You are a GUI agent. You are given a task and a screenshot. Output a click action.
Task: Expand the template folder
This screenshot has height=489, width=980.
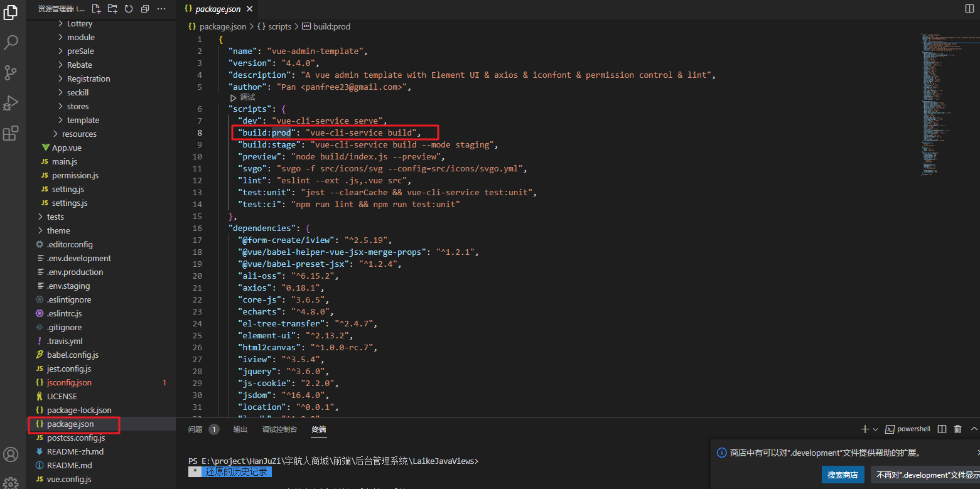pyautogui.click(x=83, y=120)
